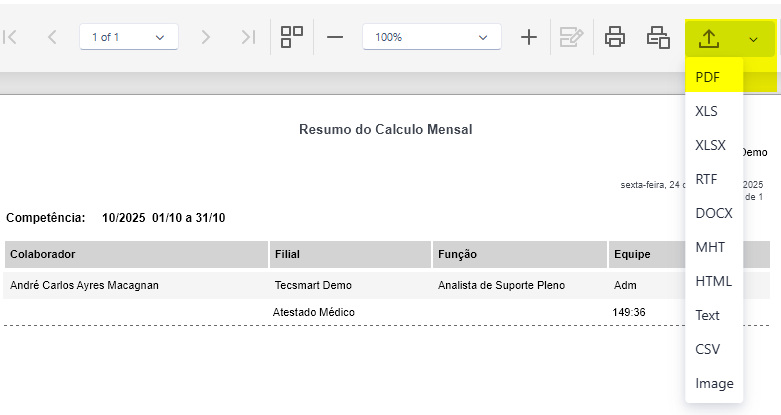Screen dimensions: 781x415
Task: Click the print page icon
Action: coord(658,37)
